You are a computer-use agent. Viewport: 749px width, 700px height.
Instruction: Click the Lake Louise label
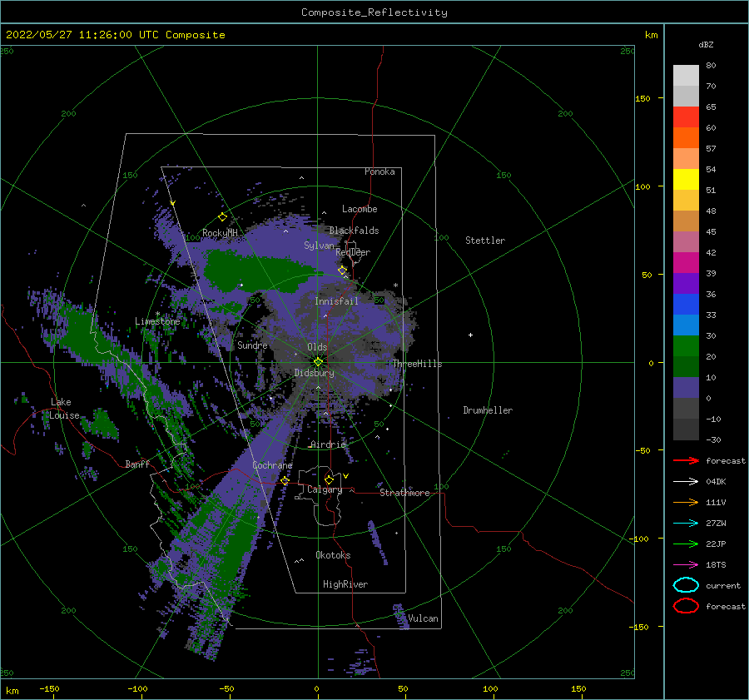[64, 409]
